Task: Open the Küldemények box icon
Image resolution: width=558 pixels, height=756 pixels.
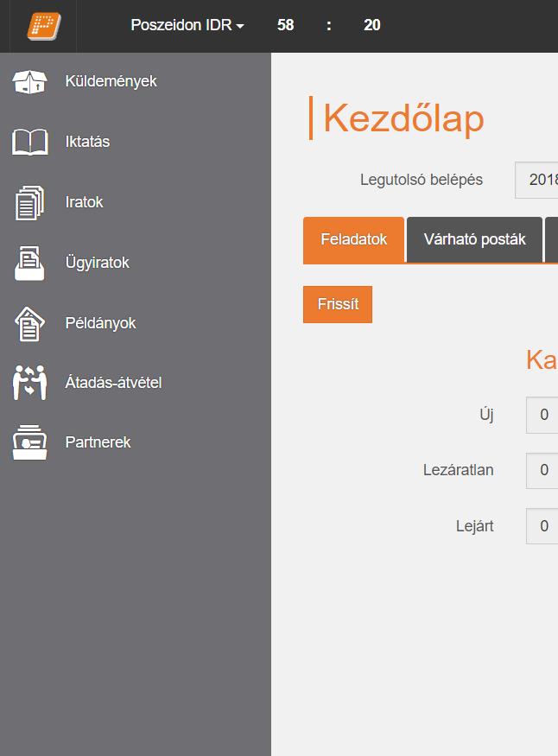Action: [29, 81]
